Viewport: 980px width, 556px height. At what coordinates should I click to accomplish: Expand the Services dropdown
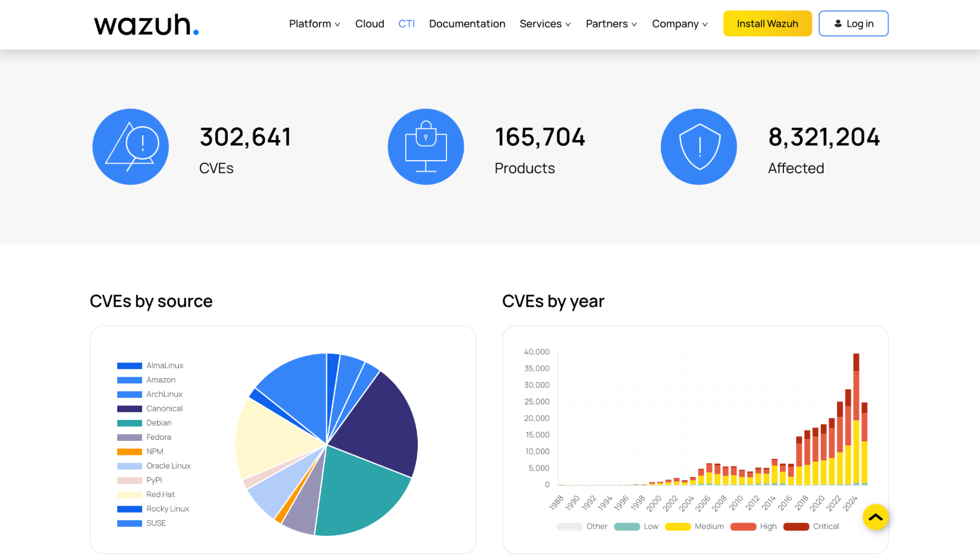(x=545, y=24)
